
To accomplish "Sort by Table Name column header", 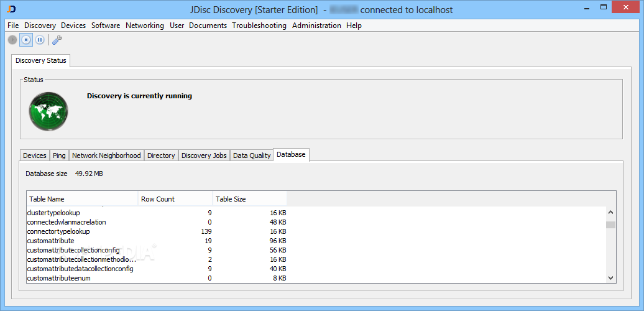I will (83, 199).
